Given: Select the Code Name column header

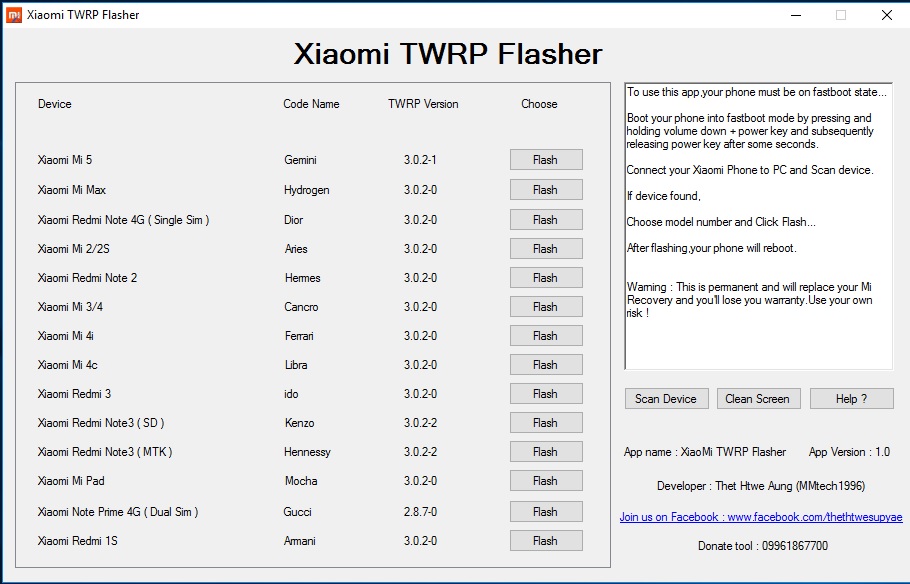Looking at the screenshot, I should coord(311,104).
